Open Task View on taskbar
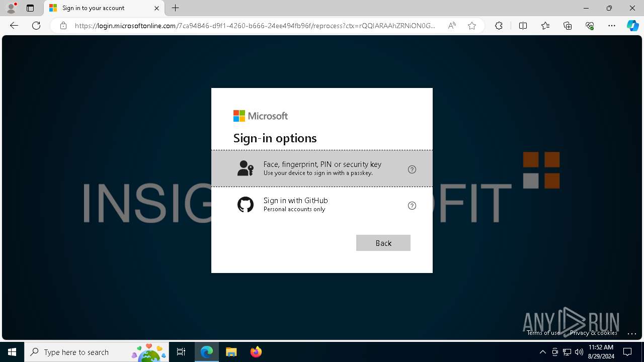 coord(181,352)
